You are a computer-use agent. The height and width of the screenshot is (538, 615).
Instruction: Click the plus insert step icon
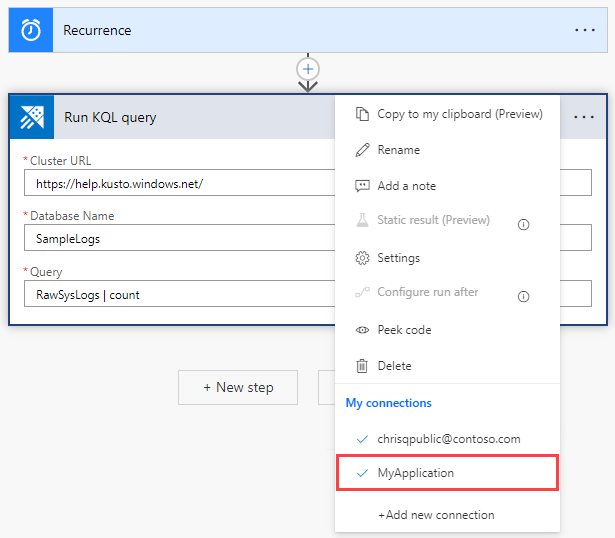point(308,69)
